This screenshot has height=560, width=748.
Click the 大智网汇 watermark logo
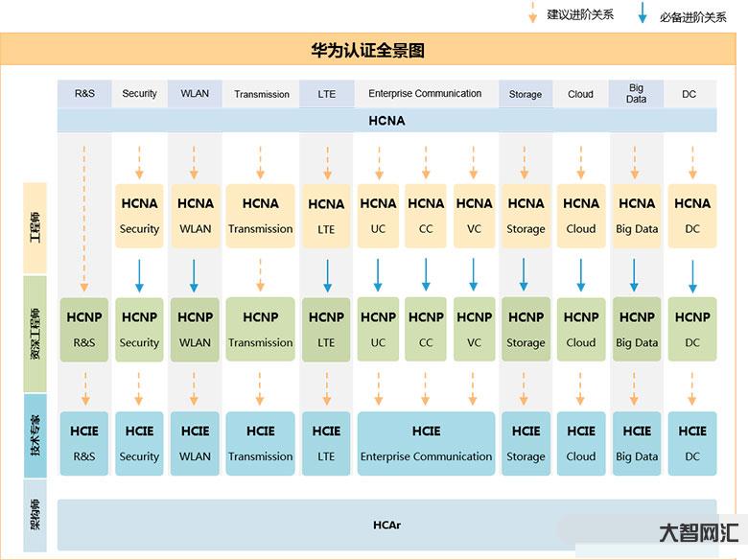698,533
